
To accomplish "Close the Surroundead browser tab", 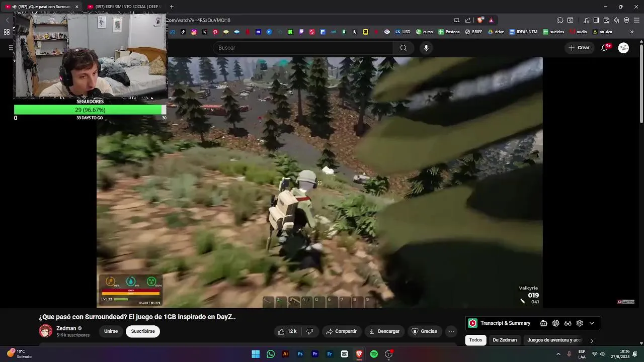I will (x=76, y=7).
